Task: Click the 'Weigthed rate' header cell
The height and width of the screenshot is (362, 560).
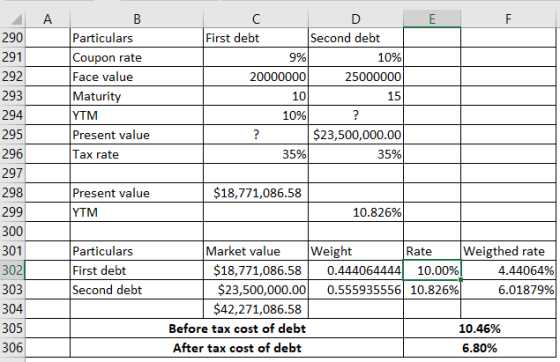Action: point(508,251)
